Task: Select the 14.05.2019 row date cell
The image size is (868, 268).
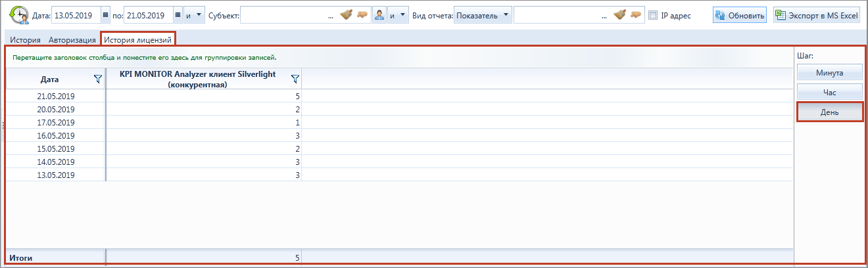Action: pos(56,162)
